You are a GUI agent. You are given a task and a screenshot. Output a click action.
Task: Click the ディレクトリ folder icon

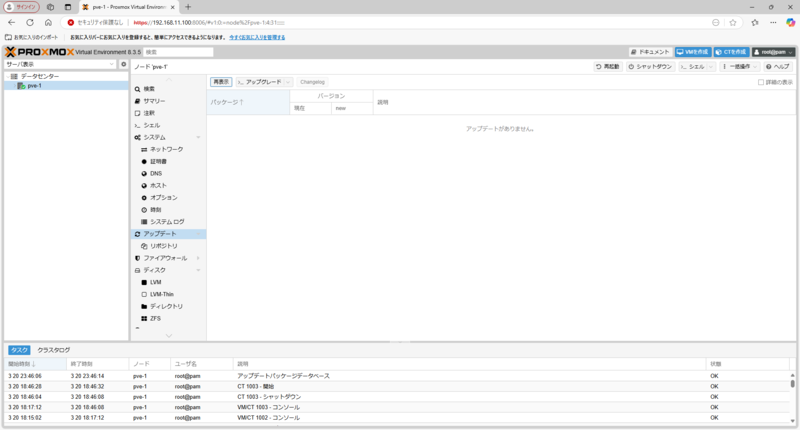point(144,306)
